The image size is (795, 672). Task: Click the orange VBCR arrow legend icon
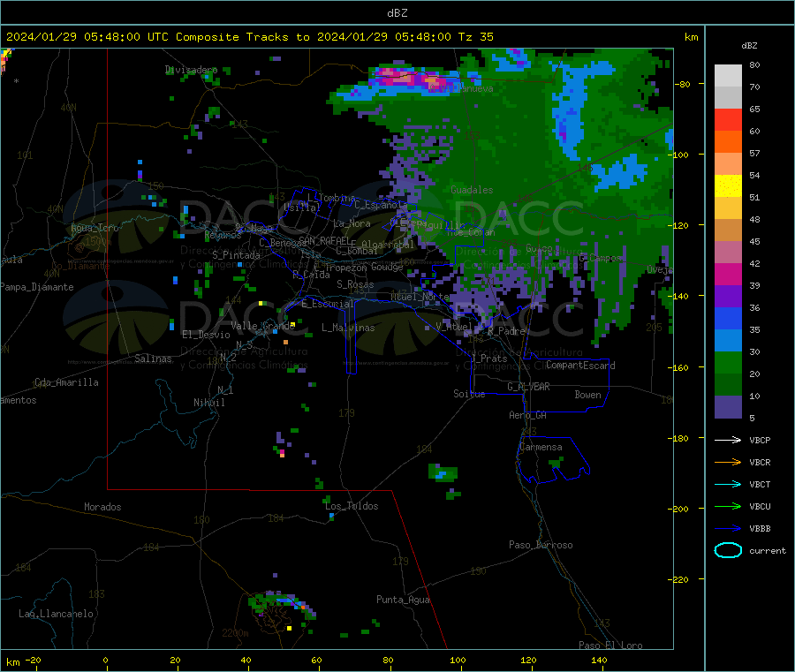[728, 462]
